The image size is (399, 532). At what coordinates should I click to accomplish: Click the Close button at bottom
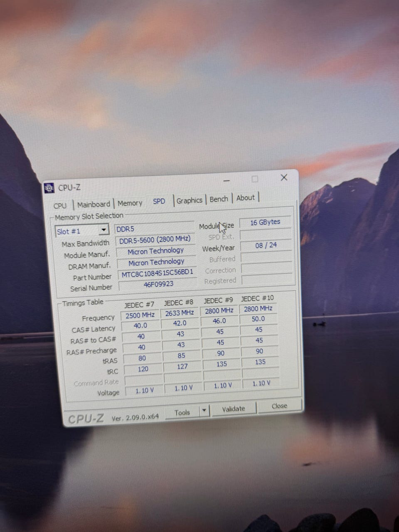click(279, 406)
